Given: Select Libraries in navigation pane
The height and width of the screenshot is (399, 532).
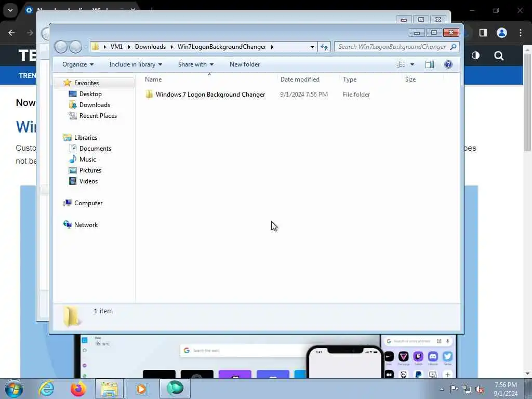Looking at the screenshot, I should point(86,137).
